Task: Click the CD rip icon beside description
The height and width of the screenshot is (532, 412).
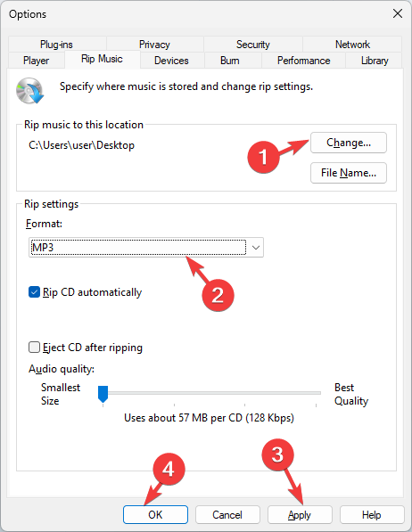Action: coord(30,91)
